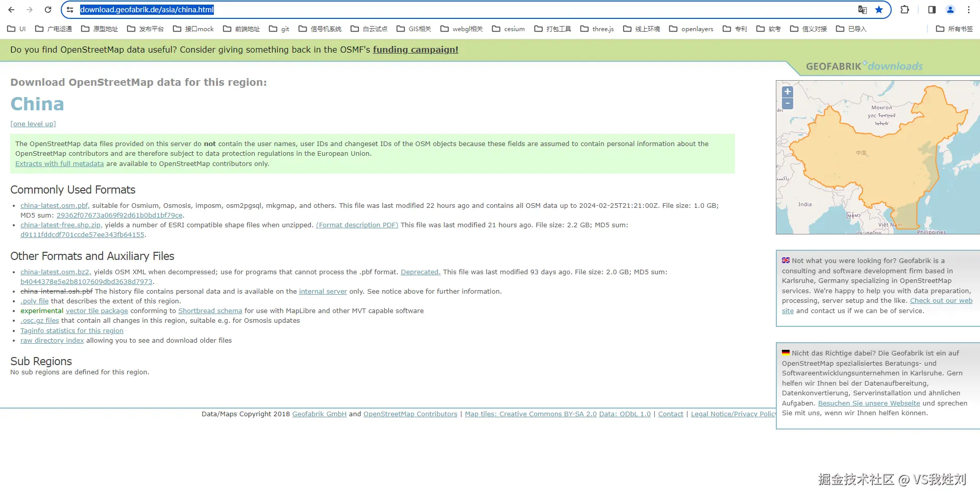The image size is (980, 500).
Task: Open the 信号机系统 bookmarks folder
Action: point(320,29)
